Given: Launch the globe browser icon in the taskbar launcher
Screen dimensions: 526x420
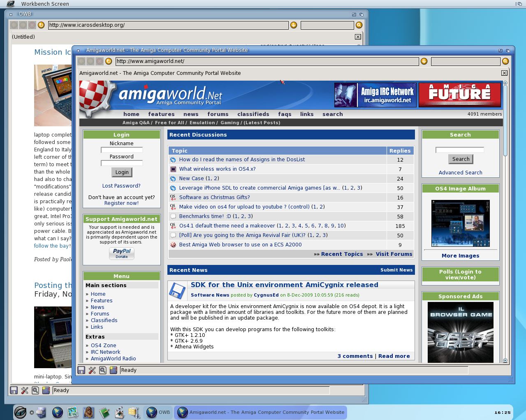Looking at the screenshot, I should point(58,412).
